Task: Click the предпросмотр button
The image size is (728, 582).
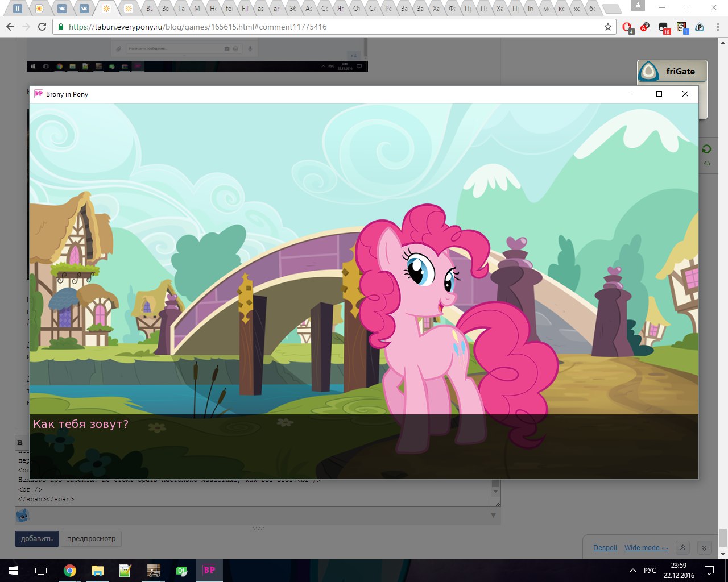Action: pos(91,539)
